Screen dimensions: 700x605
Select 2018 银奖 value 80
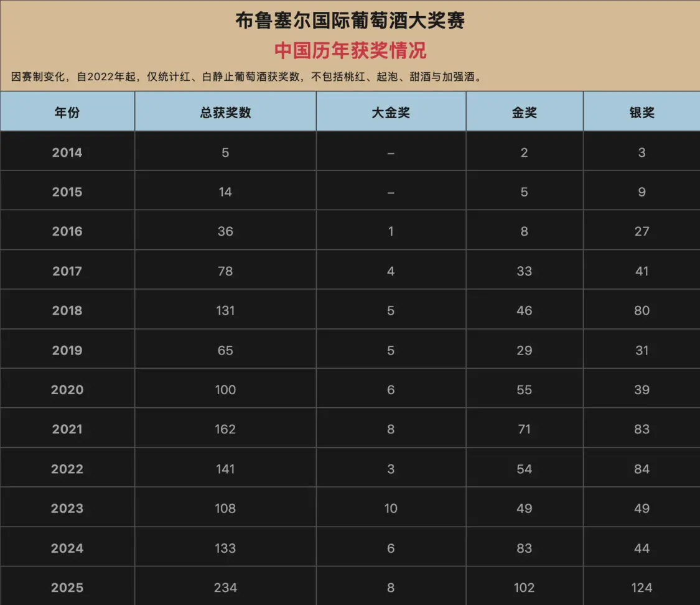click(642, 310)
